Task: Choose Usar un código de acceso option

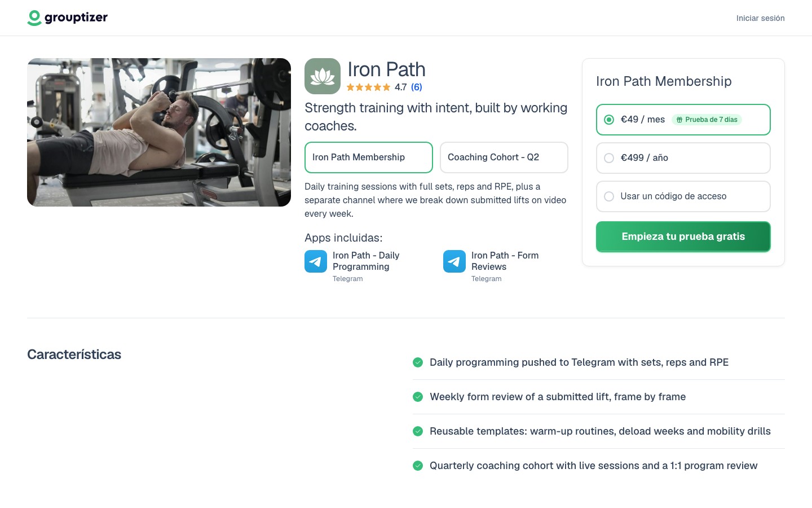Action: (x=683, y=196)
